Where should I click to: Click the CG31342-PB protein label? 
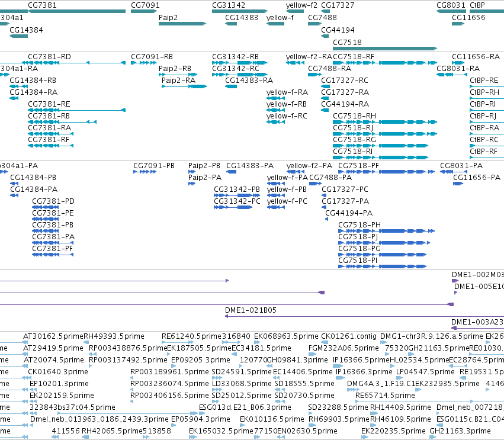[x=237, y=190]
